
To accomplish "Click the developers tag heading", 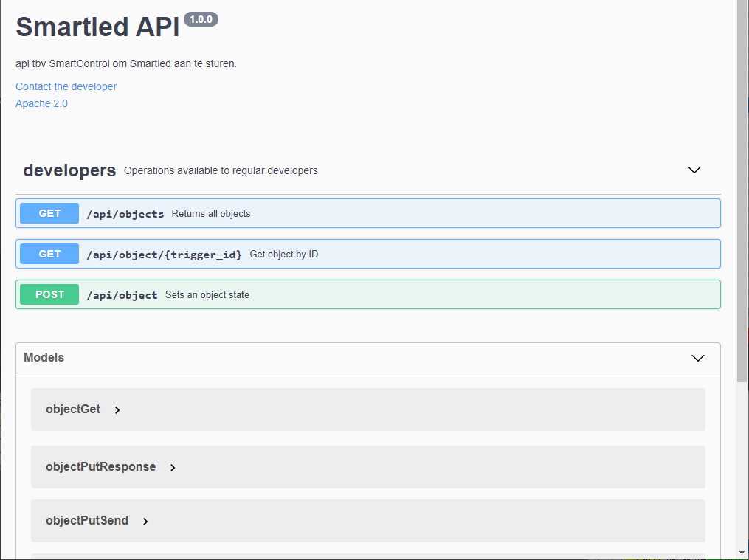I will (69, 170).
